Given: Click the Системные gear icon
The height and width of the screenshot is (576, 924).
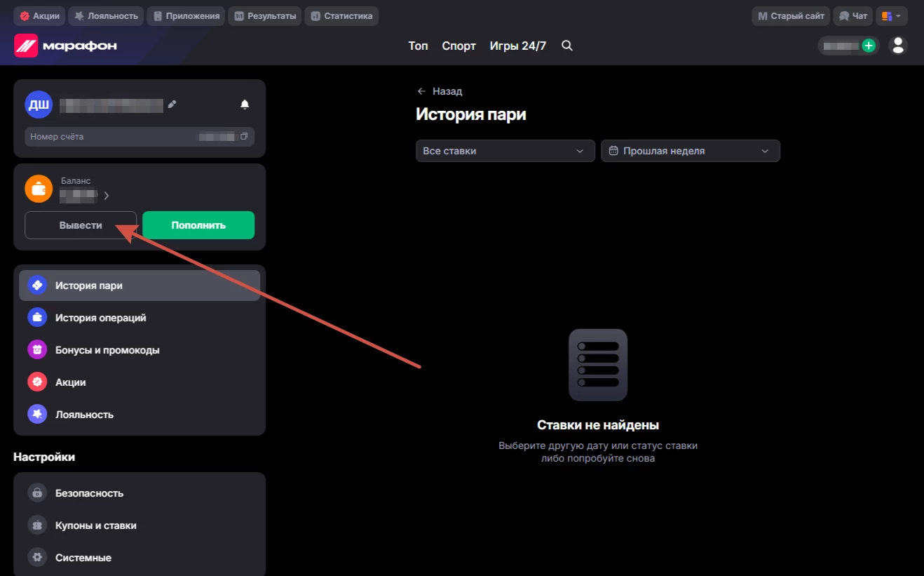Looking at the screenshot, I should click(x=37, y=558).
